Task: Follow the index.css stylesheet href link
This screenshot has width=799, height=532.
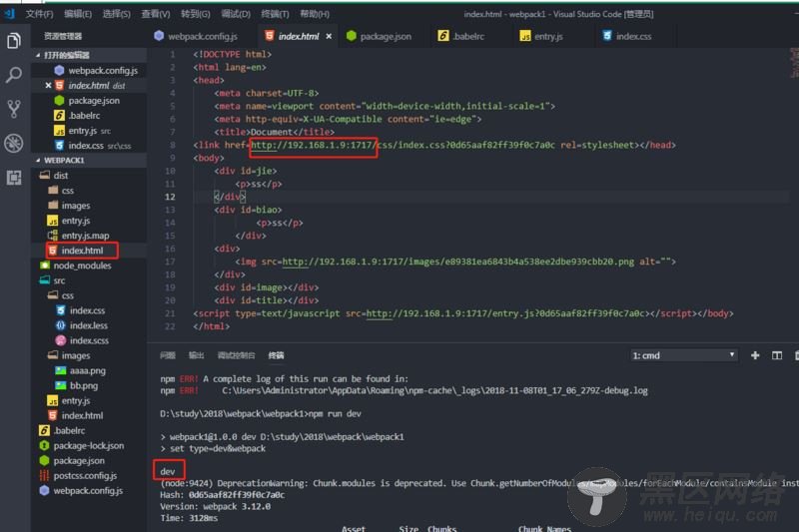Action: pos(402,145)
